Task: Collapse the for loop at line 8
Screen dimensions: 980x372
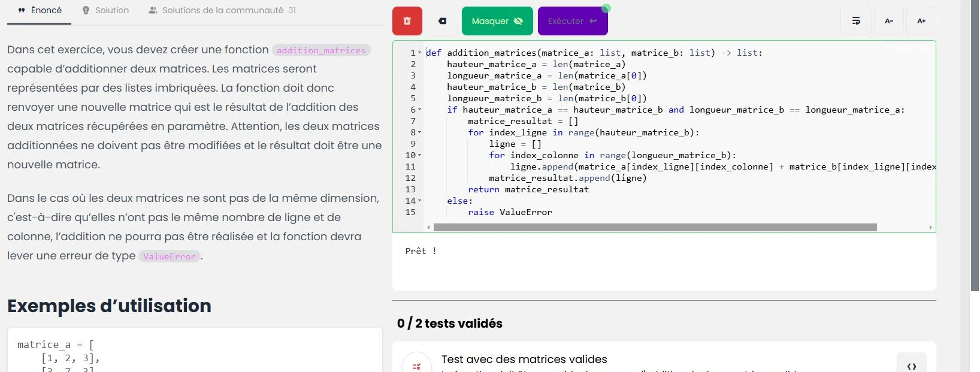Action: [419, 132]
